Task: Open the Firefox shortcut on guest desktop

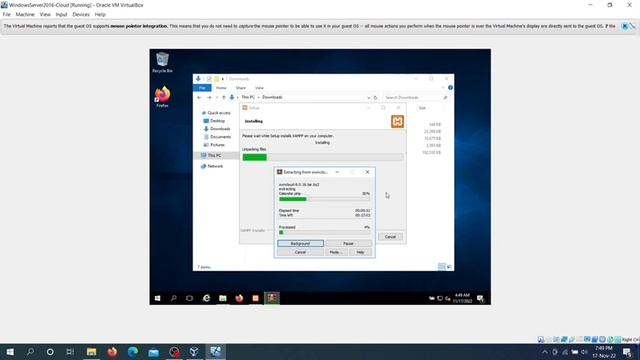Action: [162, 97]
